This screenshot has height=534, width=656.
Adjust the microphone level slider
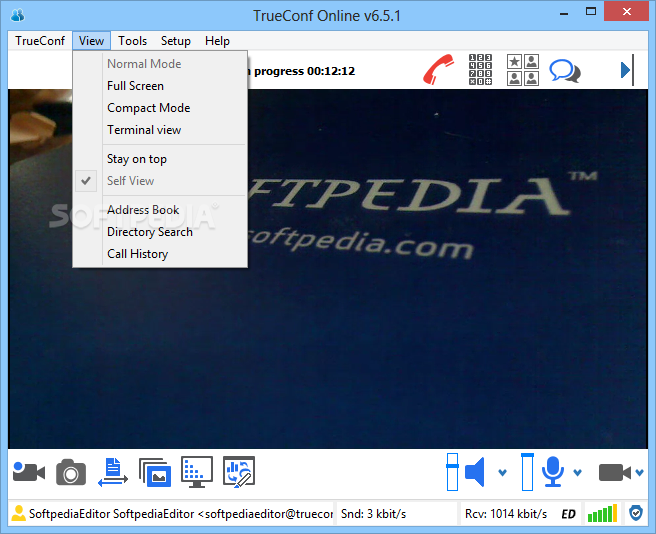pyautogui.click(x=528, y=472)
